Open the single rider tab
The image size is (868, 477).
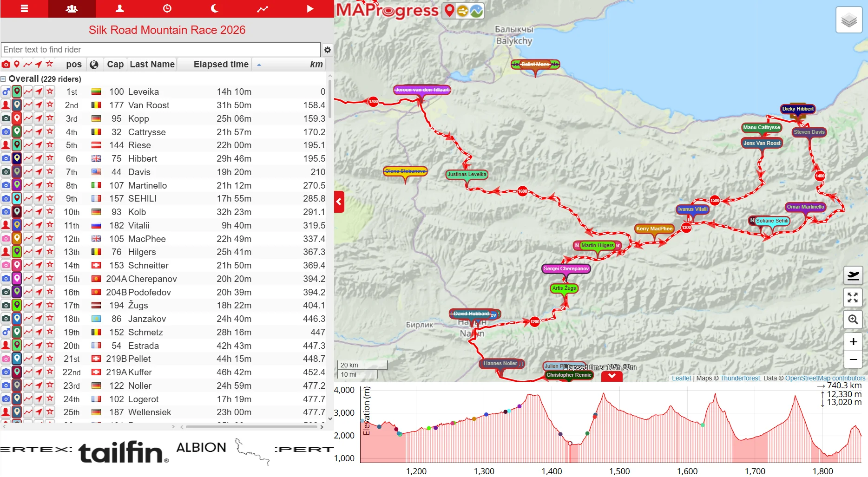point(119,9)
